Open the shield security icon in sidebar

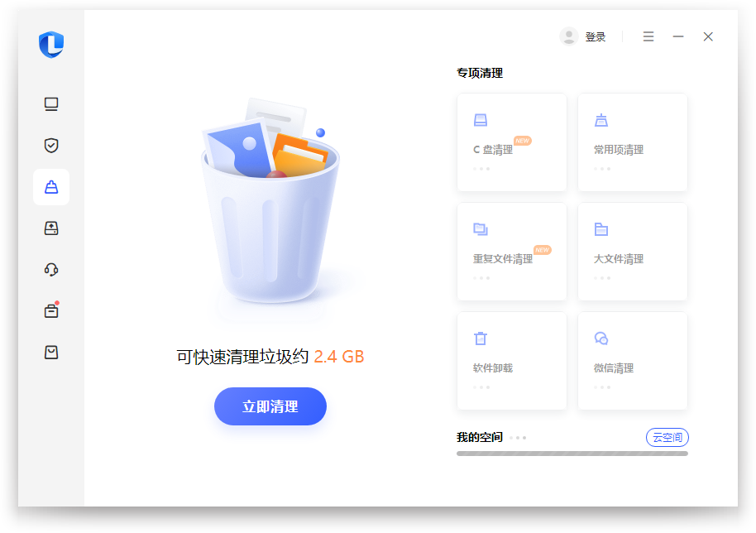[51, 146]
